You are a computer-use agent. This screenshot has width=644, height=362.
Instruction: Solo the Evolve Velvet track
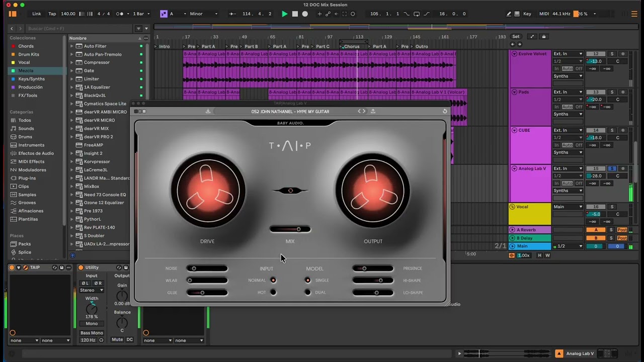[x=612, y=54]
